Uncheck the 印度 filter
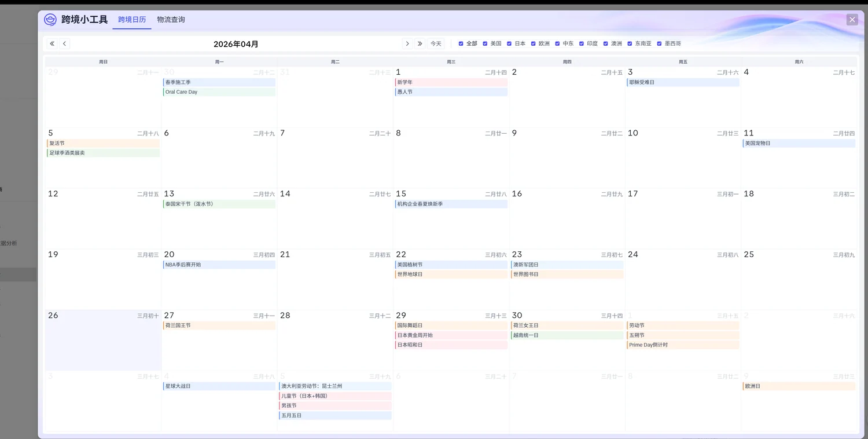Viewport: 868px width, 439px height. coord(582,43)
